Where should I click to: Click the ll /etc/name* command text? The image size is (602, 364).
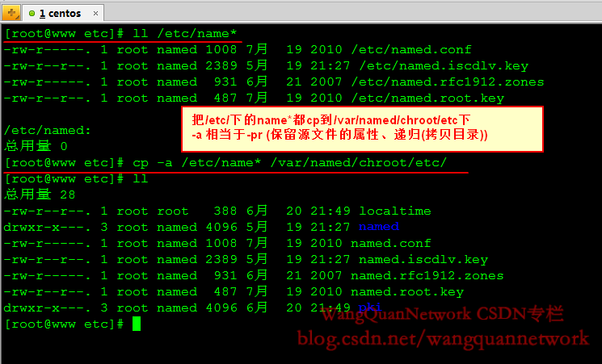[x=185, y=34]
